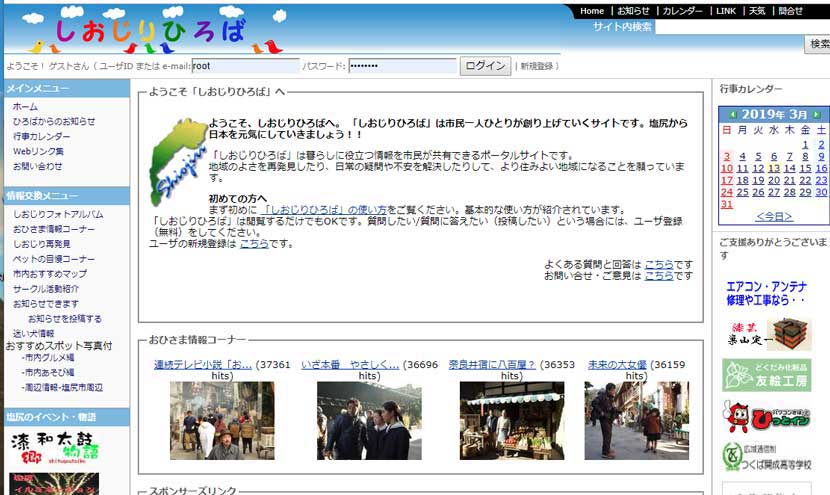830x495 pixels.
Task: Open 連続テレビ小説「お… article link
Action: [203, 365]
